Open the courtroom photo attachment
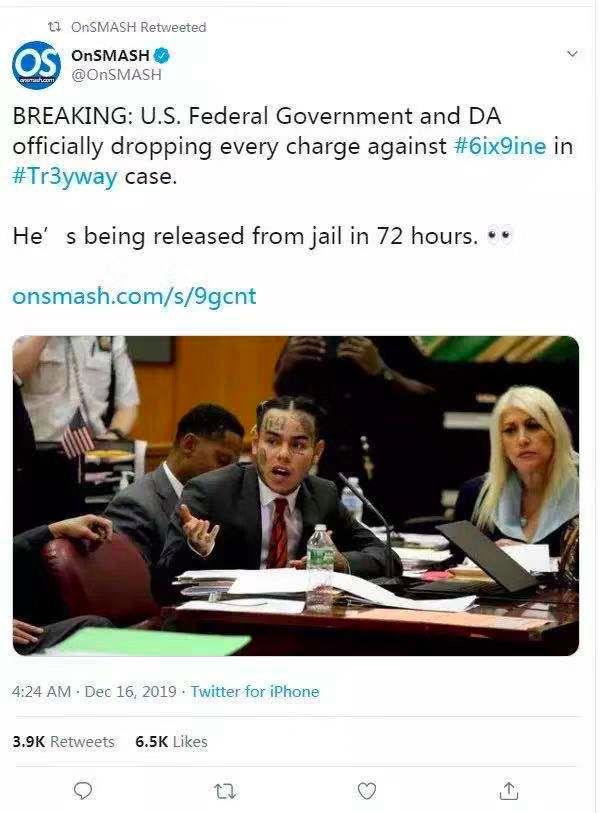Viewport: 600px width, 813px height. coord(296,496)
